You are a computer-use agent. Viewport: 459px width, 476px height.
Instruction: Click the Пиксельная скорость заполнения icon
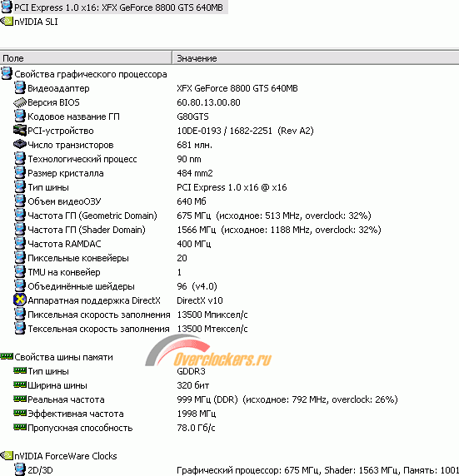pyautogui.click(x=20, y=315)
